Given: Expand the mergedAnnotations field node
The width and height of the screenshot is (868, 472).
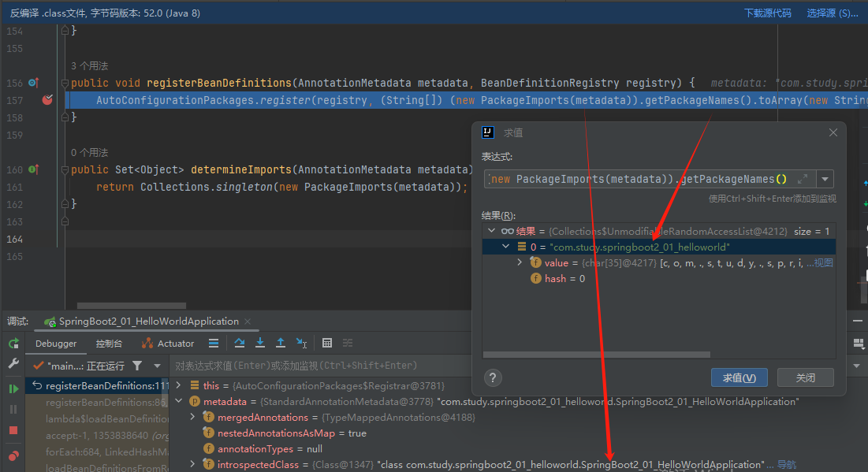Looking at the screenshot, I should point(192,417).
